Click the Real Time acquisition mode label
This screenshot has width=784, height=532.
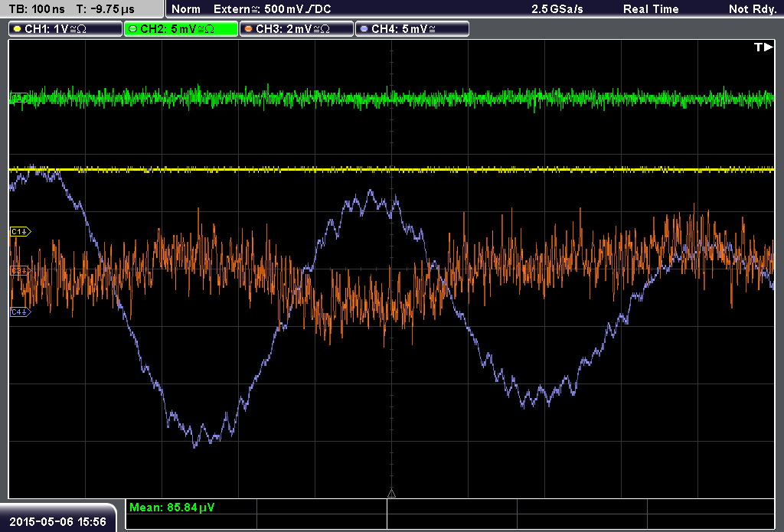tap(651, 9)
